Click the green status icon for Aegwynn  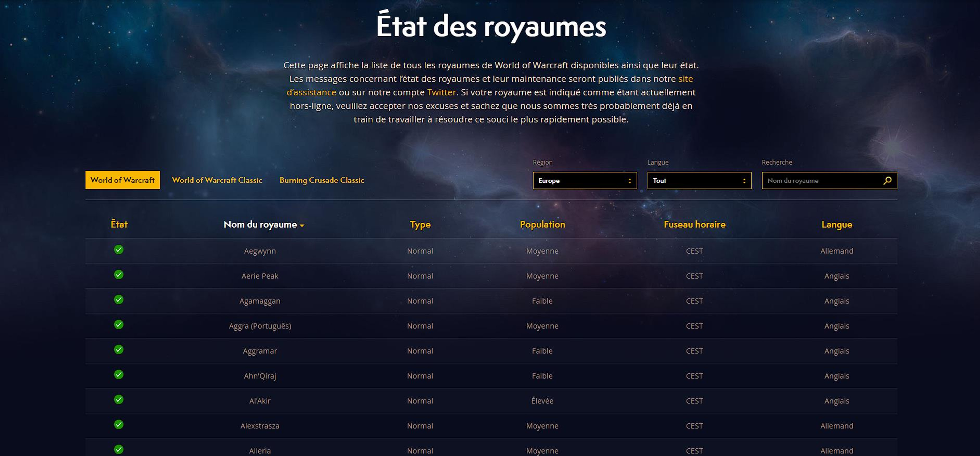(119, 250)
